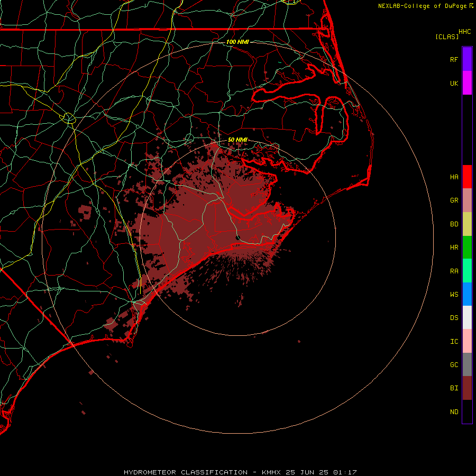Click the WS blue legend swatch
The width and height of the screenshot is (476, 476).
tap(467, 294)
